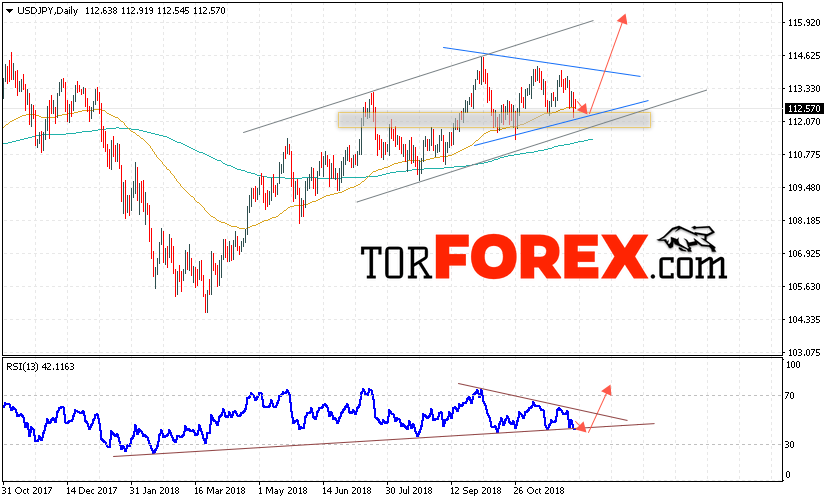Viewport: 825px width, 502px height.
Task: Click the 115.920 price axis value
Action: click(x=804, y=23)
